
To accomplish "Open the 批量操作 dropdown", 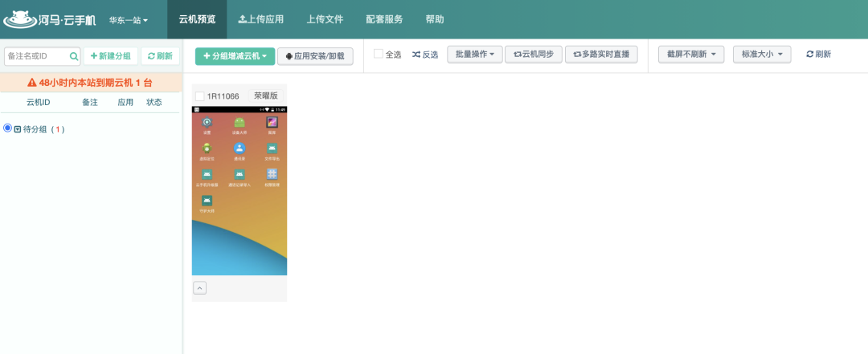I will (x=474, y=55).
